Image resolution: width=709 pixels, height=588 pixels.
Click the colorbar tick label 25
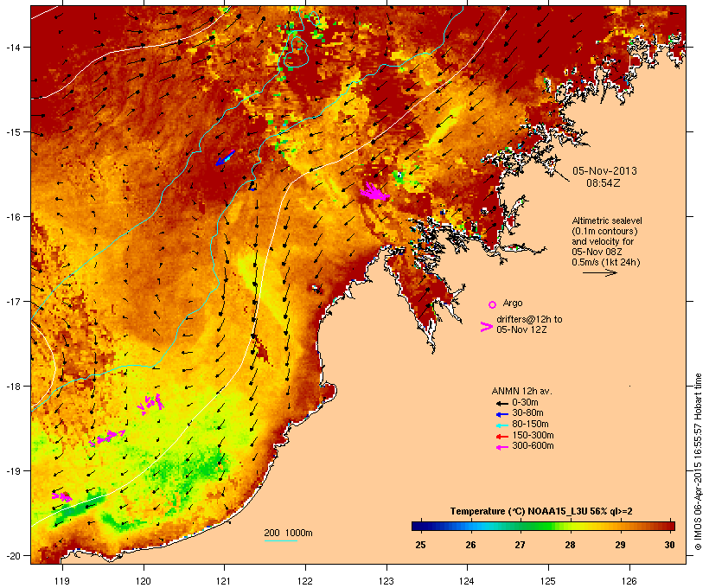pyautogui.click(x=420, y=545)
